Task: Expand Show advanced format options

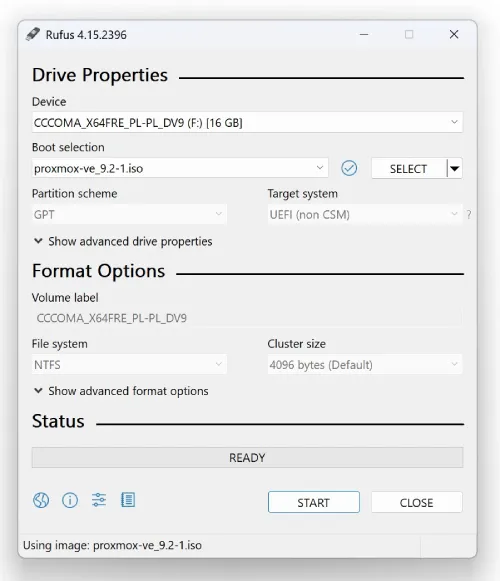Action: point(121,391)
